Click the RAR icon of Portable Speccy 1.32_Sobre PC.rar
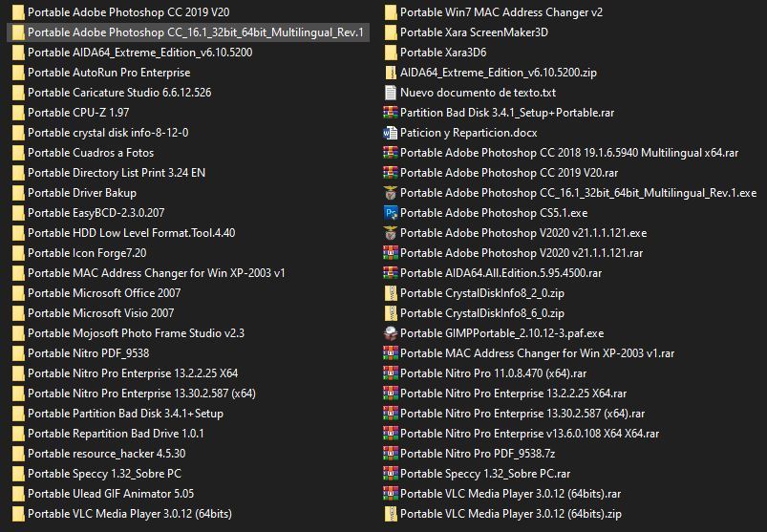The image size is (767, 532). click(390, 474)
